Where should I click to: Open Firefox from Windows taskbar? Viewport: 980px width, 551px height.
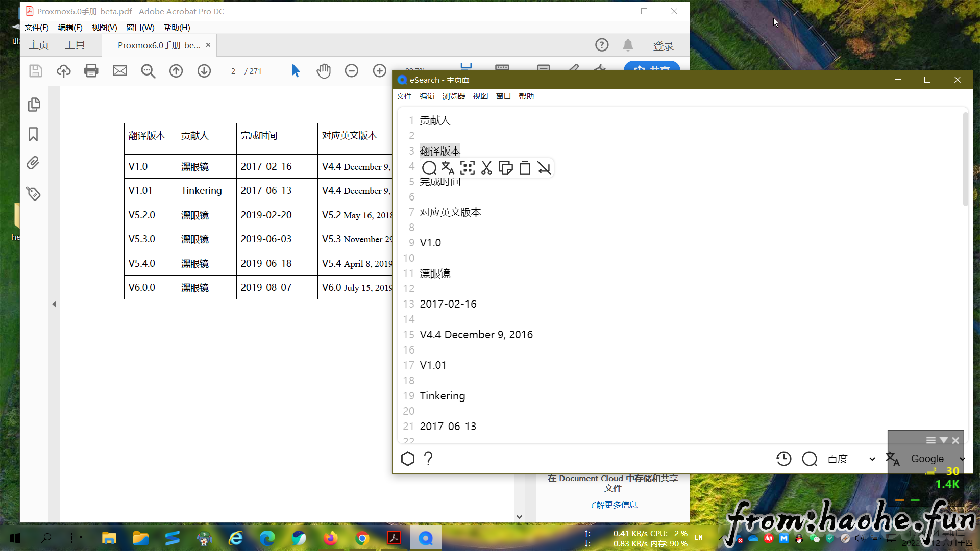(330, 538)
